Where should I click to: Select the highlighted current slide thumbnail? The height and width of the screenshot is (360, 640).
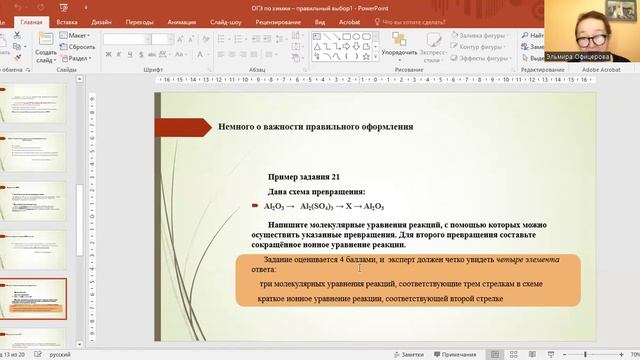pyautogui.click(x=33, y=299)
